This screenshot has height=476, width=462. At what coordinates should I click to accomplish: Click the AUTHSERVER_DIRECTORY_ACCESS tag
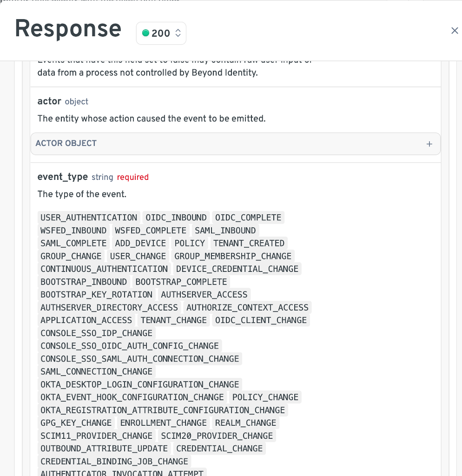[109, 307]
